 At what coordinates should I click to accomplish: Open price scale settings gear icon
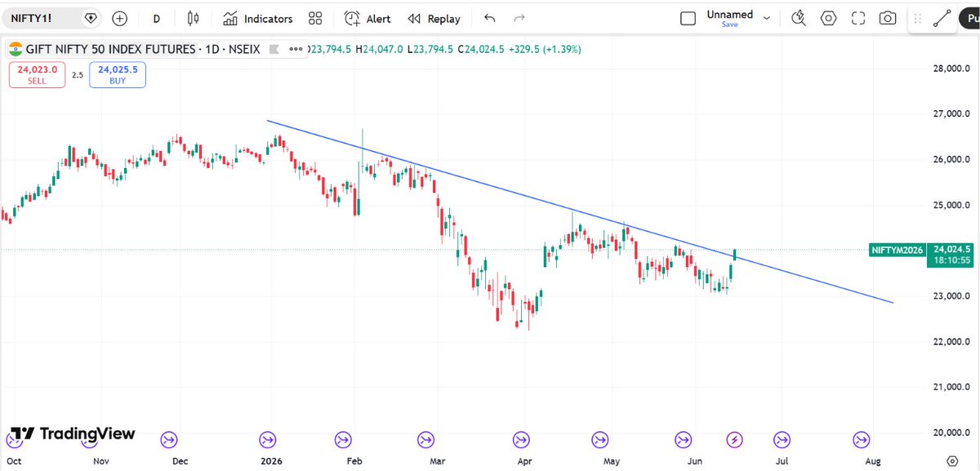[x=952, y=461]
